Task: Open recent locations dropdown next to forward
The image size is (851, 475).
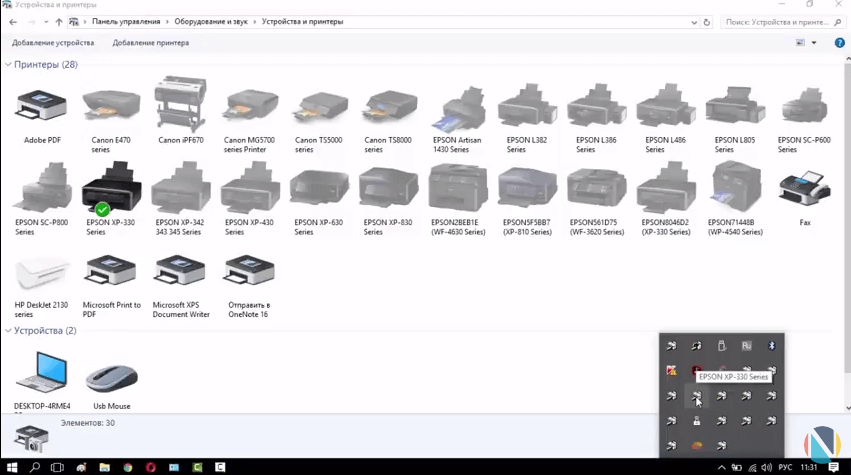Action: click(46, 22)
